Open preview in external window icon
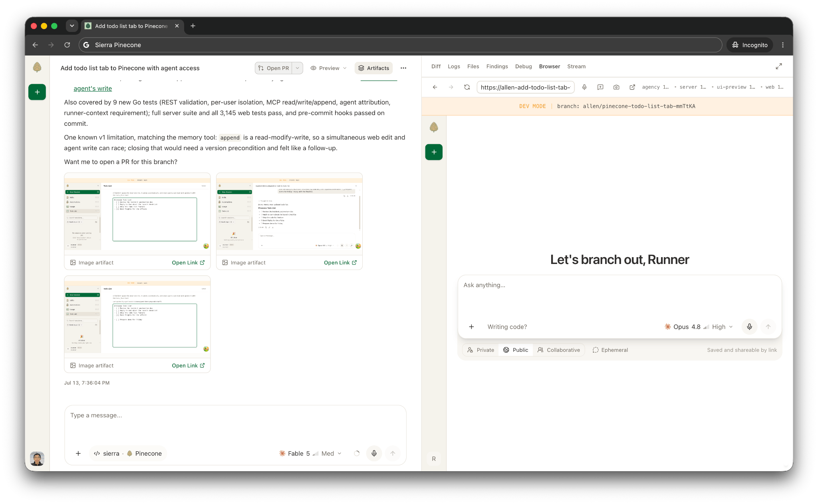Image resolution: width=818 pixels, height=504 pixels. (x=632, y=87)
